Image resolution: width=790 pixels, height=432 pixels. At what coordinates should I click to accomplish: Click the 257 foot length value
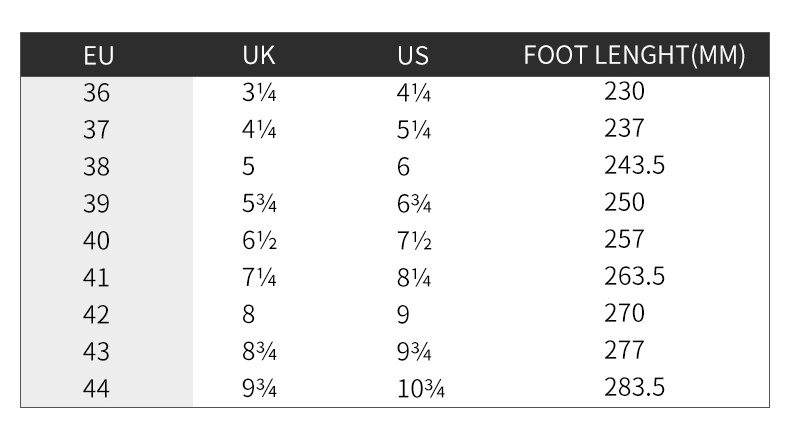pyautogui.click(x=624, y=239)
